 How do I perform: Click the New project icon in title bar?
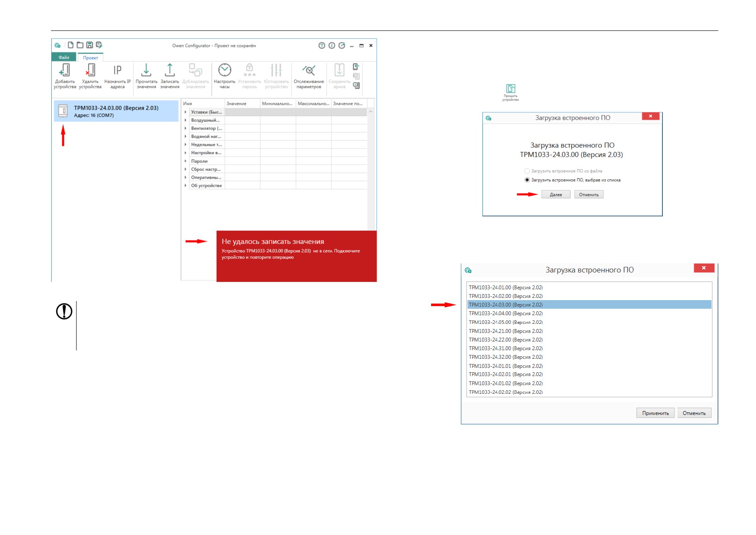point(70,45)
